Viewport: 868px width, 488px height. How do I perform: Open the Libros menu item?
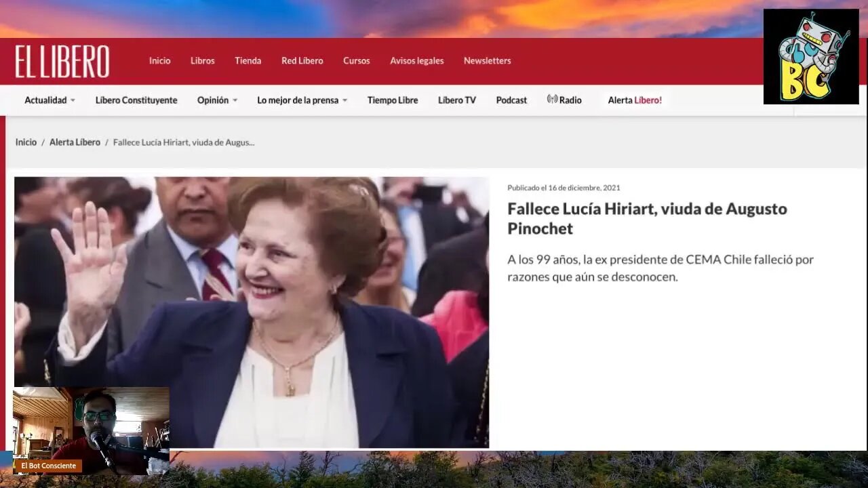pos(202,60)
